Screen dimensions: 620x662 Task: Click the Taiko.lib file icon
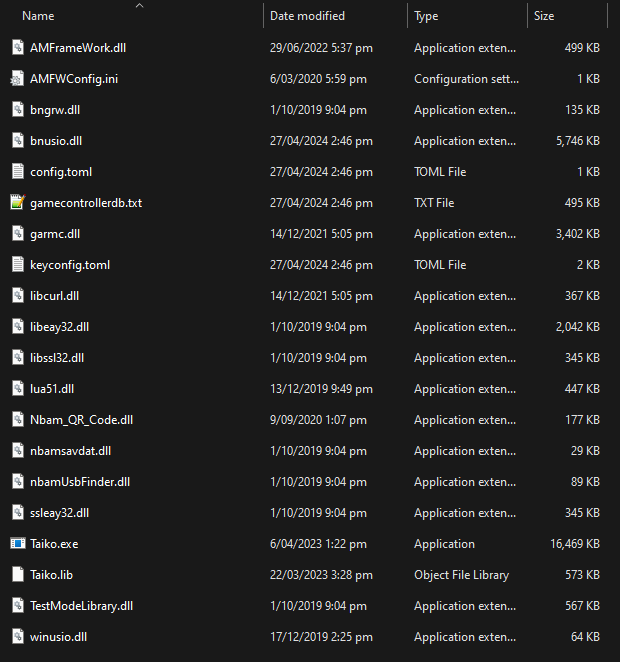click(17, 575)
